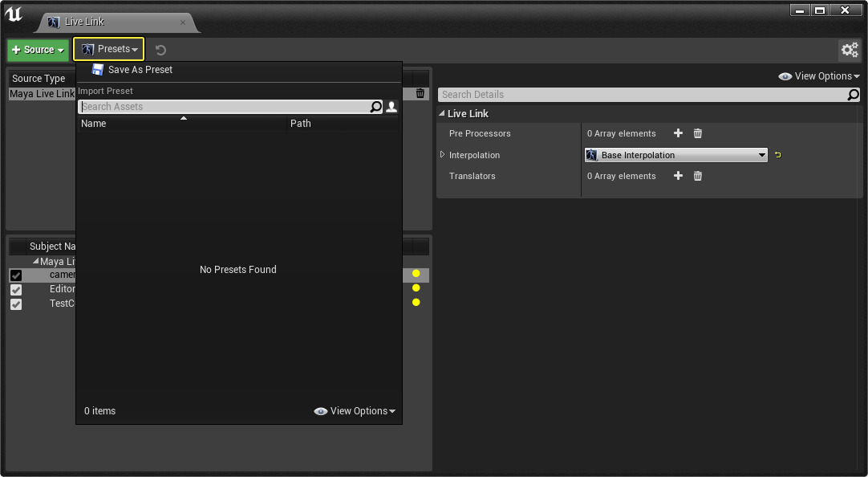Sort presets by Name column
The image size is (868, 477).
click(182, 124)
